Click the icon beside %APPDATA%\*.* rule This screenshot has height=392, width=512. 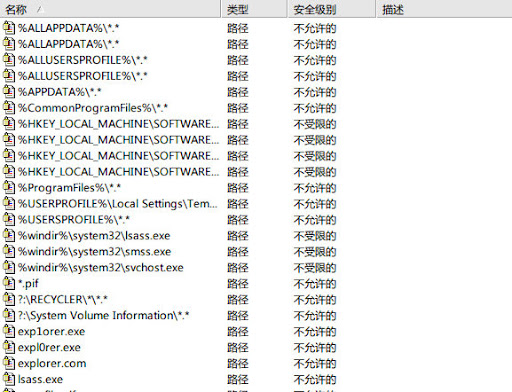[9, 91]
